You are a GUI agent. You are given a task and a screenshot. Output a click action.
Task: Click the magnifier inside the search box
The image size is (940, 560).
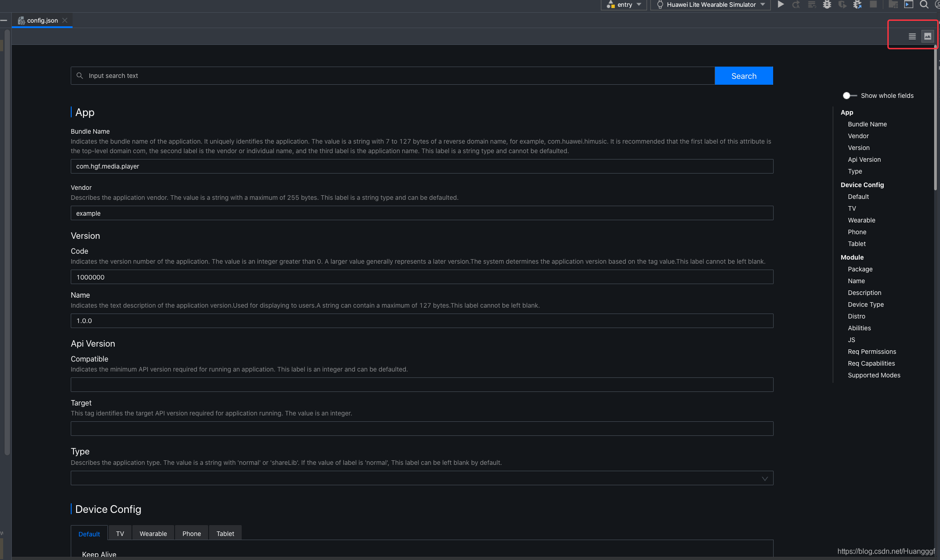(80, 76)
